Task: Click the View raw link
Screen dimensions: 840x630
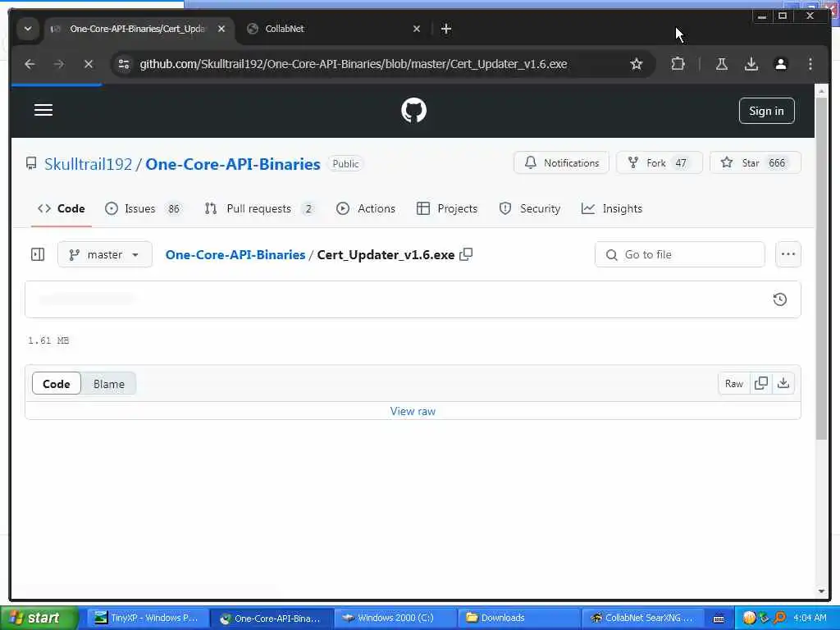Action: 413,411
